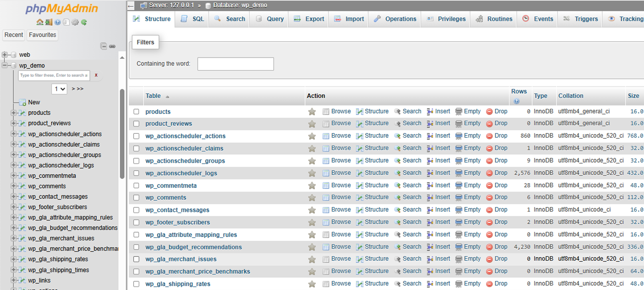Open navigation panel settings gear icon
Screen dimensions: 644x290
tap(75, 22)
